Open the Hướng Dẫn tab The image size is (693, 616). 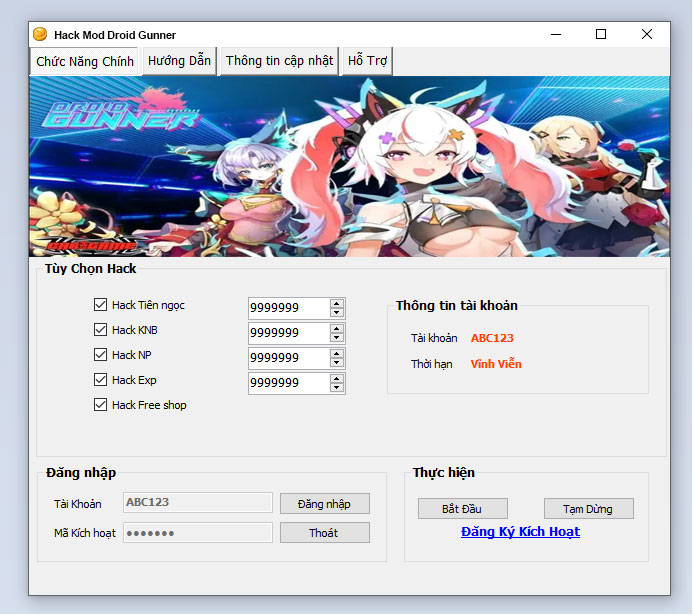179,61
